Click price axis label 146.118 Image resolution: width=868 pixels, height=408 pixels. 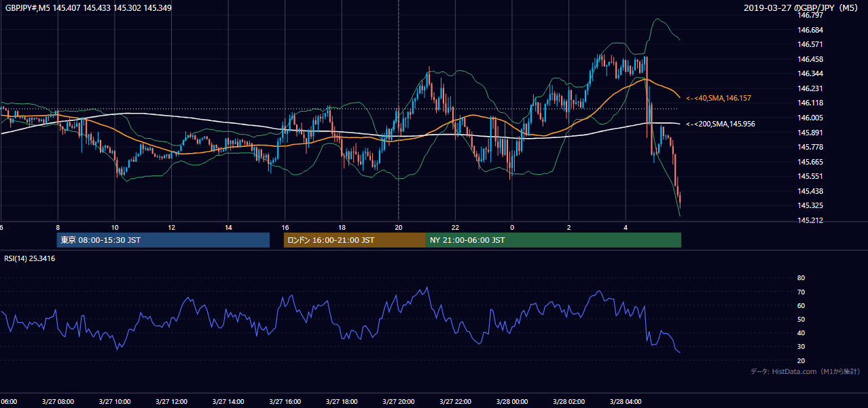tap(810, 103)
